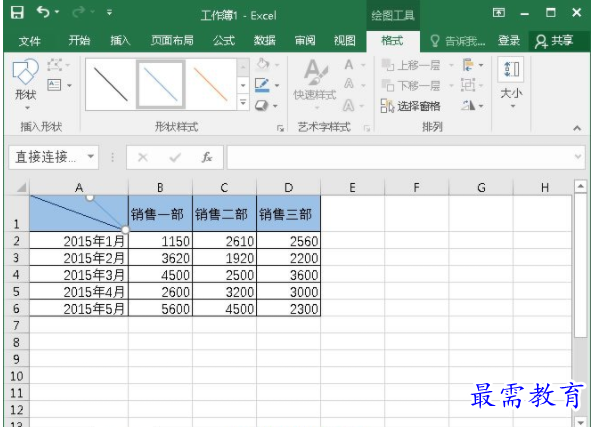Open the 大小 size button
Screen dimensions: 592x427
click(x=511, y=83)
